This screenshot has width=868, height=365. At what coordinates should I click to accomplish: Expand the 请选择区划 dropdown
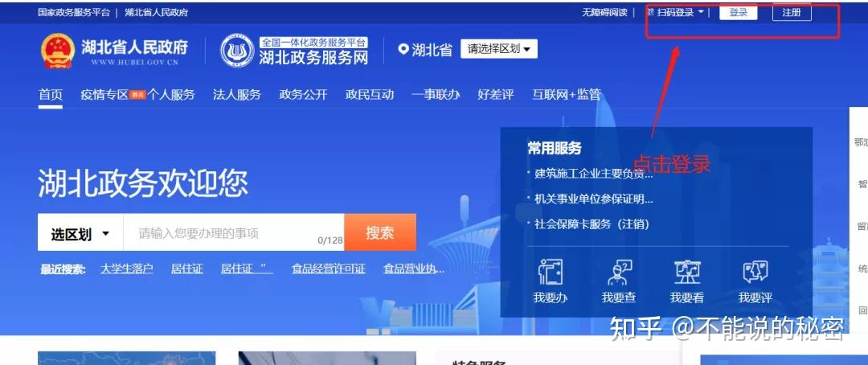(498, 50)
